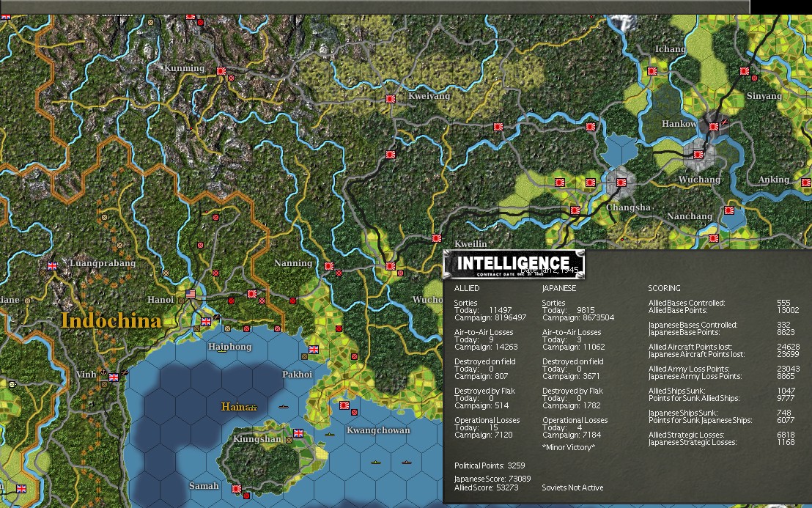Select the Japanese base icon at Kweiyang
812x508 pixels.
[391, 99]
